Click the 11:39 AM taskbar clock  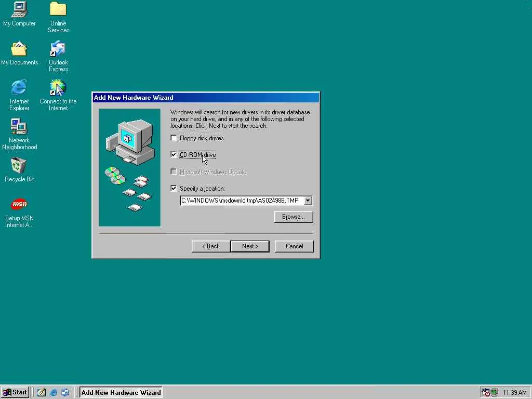click(514, 393)
